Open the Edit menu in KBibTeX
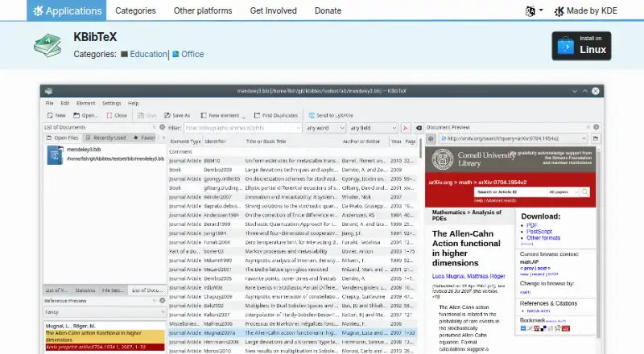 pos(65,104)
